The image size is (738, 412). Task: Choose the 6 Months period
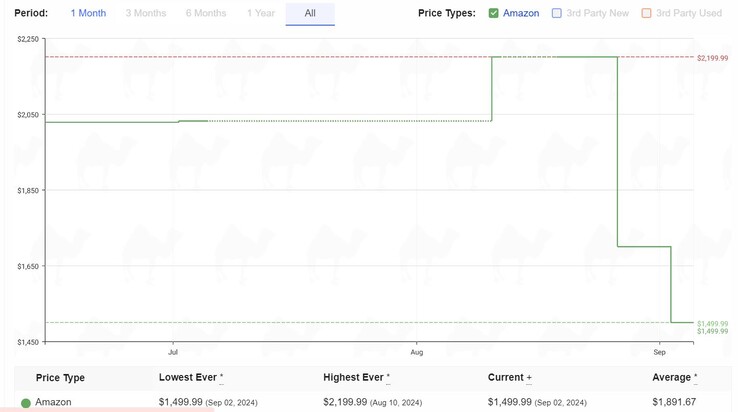click(x=206, y=13)
